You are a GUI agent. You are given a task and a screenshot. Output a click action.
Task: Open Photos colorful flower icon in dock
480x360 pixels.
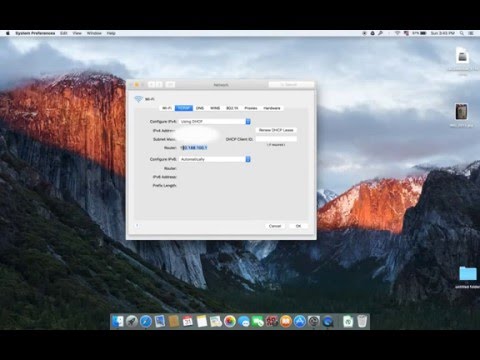[x=230, y=321]
